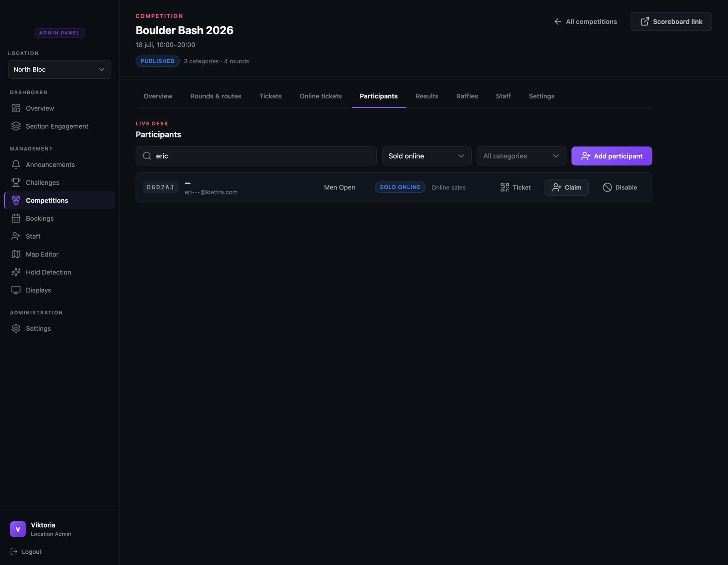The width and height of the screenshot is (728, 565).
Task: Click the external link icon on Scoreboard link
Action: pos(645,21)
